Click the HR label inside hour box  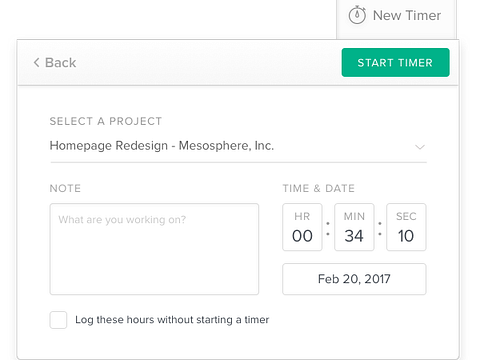click(302, 217)
